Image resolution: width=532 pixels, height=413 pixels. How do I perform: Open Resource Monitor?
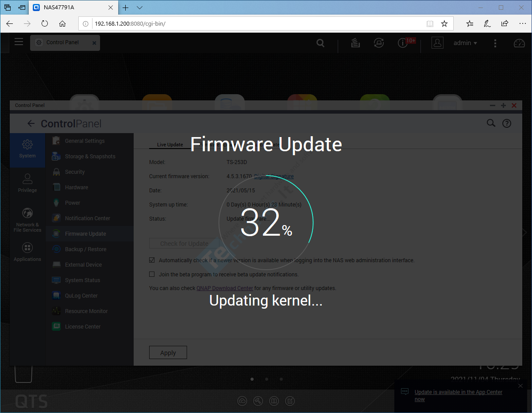(x=89, y=311)
